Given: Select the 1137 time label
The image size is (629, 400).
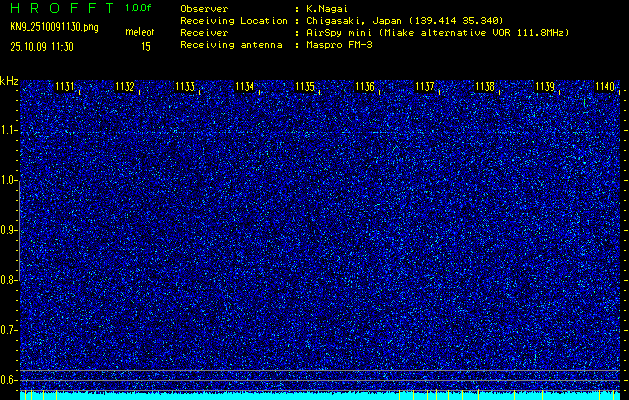Looking at the screenshot, I should coord(425,87).
